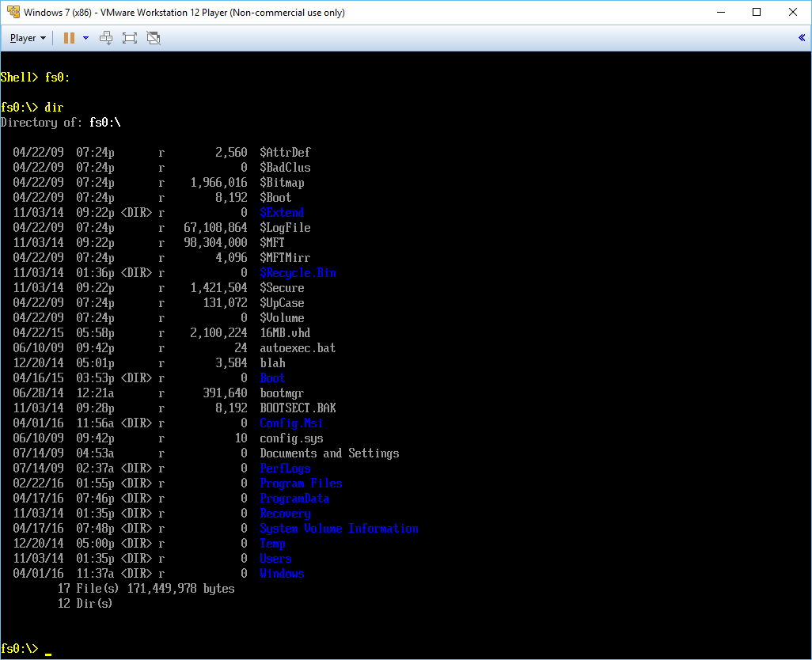Screen dimensions: 812x660
Task: Click the 12:21a time on bootmgr row
Action: [95, 393]
